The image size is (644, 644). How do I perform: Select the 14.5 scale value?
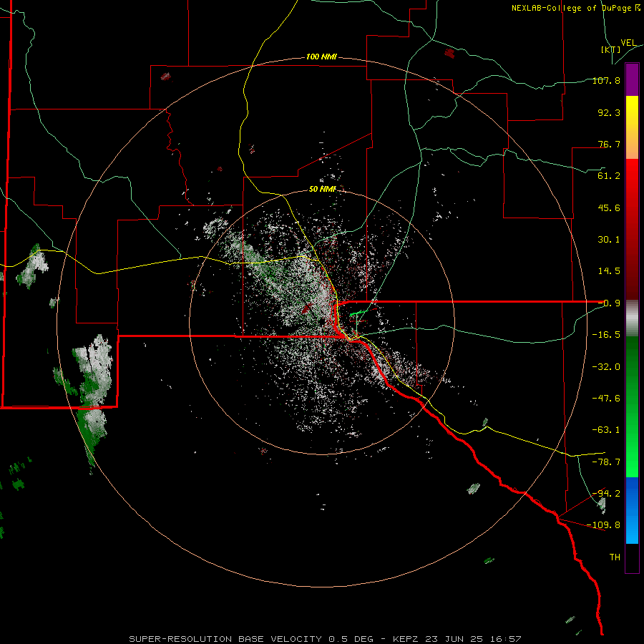(609, 271)
